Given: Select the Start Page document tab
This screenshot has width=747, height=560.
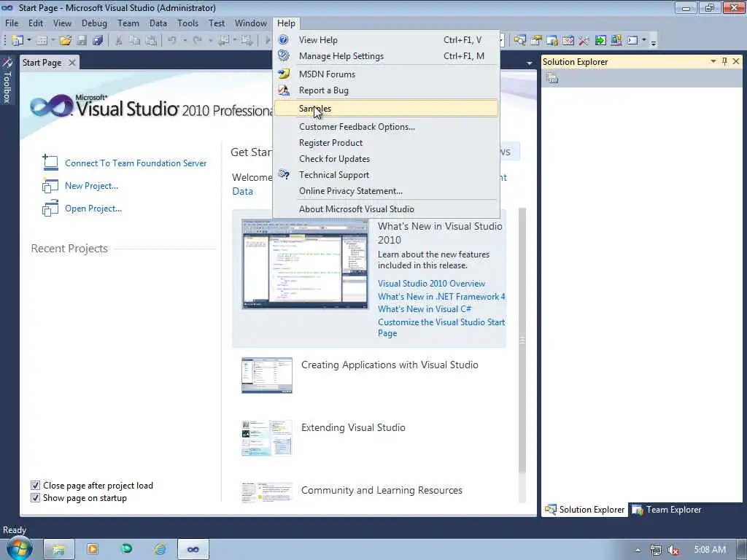Looking at the screenshot, I should (42, 63).
